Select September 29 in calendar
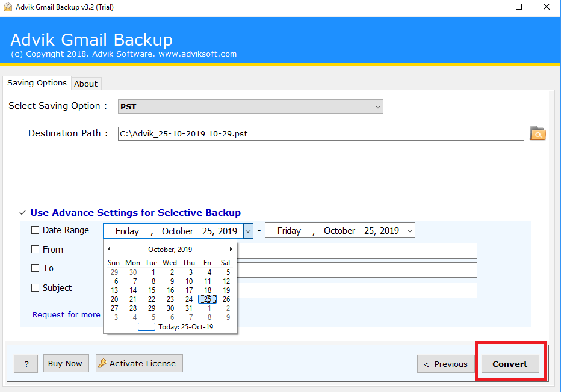The height and width of the screenshot is (392, 561). coord(114,272)
